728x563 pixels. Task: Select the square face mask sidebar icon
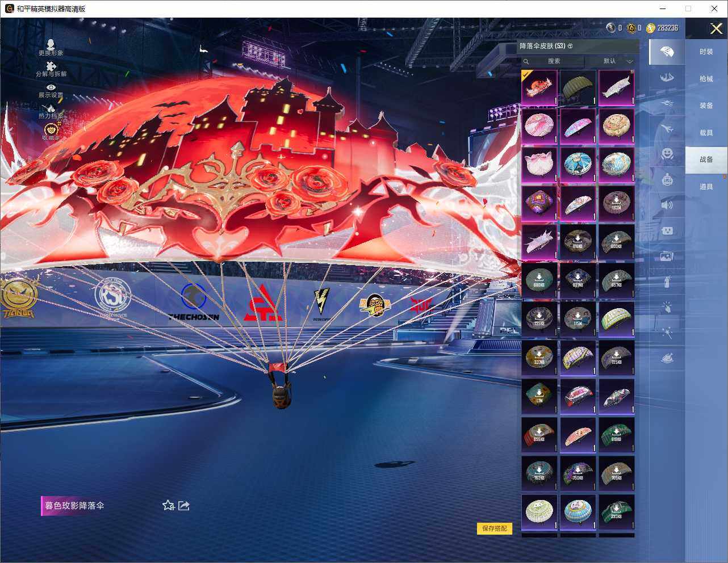667,230
